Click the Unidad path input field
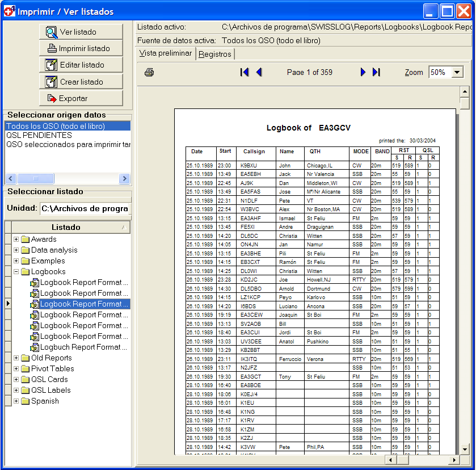This screenshot has width=476, height=470. [85, 208]
